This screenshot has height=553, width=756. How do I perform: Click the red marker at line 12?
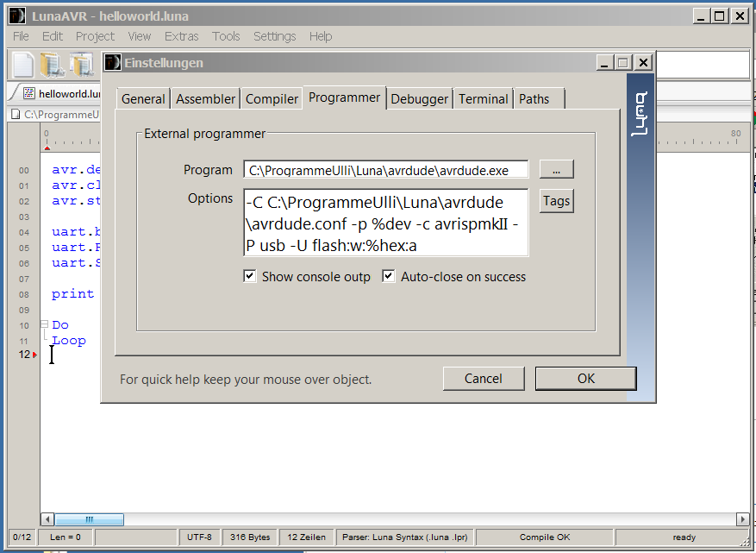(x=34, y=355)
